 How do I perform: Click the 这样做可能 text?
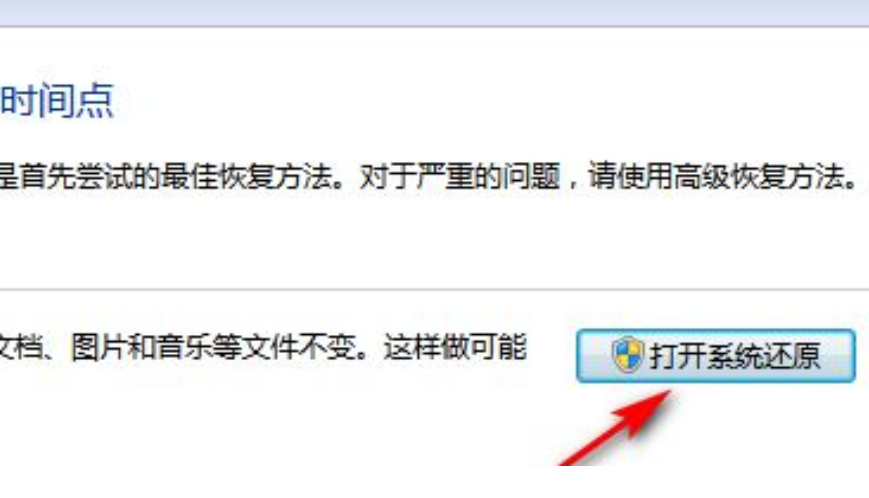(x=454, y=348)
